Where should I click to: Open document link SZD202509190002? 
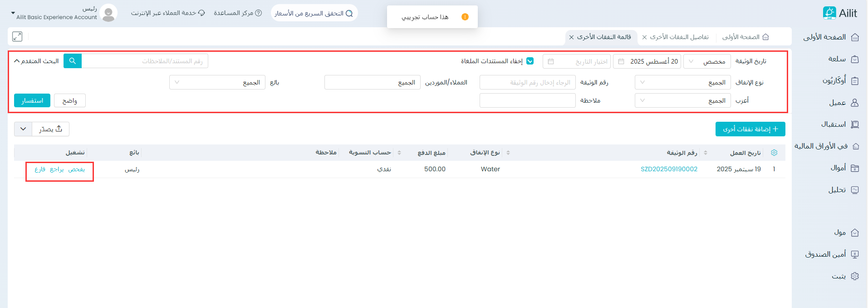[x=669, y=169]
